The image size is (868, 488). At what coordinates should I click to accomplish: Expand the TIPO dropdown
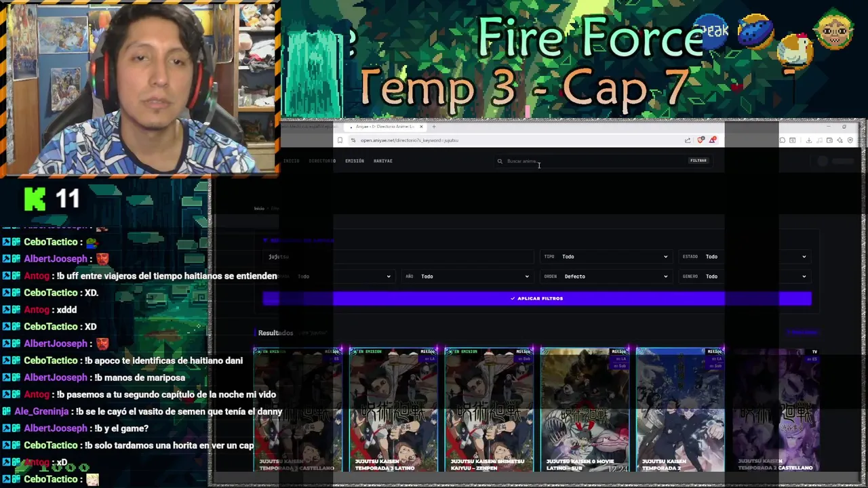[605, 257]
